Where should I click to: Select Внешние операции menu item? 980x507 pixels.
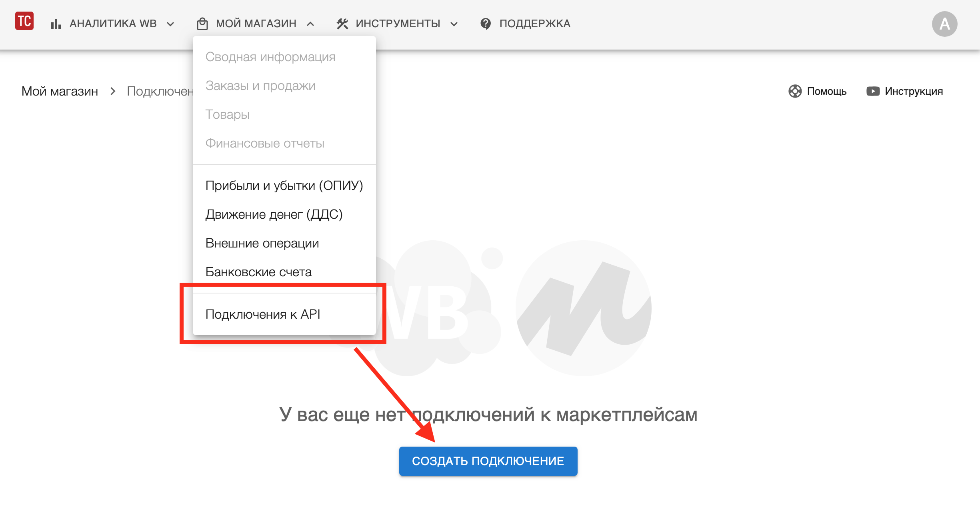click(x=262, y=243)
